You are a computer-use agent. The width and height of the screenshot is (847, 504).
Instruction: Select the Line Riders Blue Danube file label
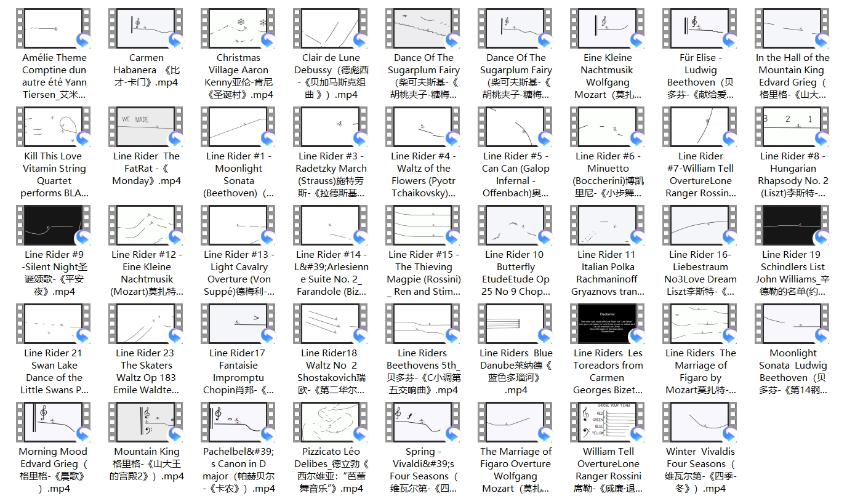(x=516, y=371)
